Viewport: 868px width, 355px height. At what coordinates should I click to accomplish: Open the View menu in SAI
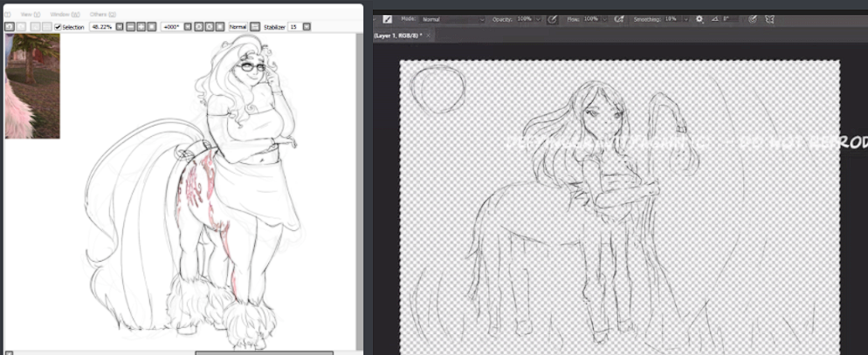click(x=30, y=14)
